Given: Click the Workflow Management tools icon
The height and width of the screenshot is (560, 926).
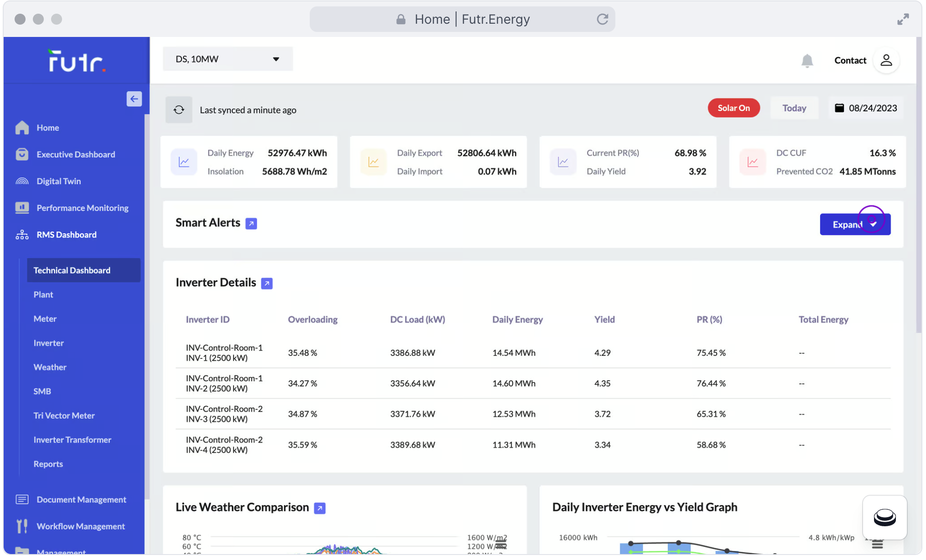Looking at the screenshot, I should click(x=22, y=526).
